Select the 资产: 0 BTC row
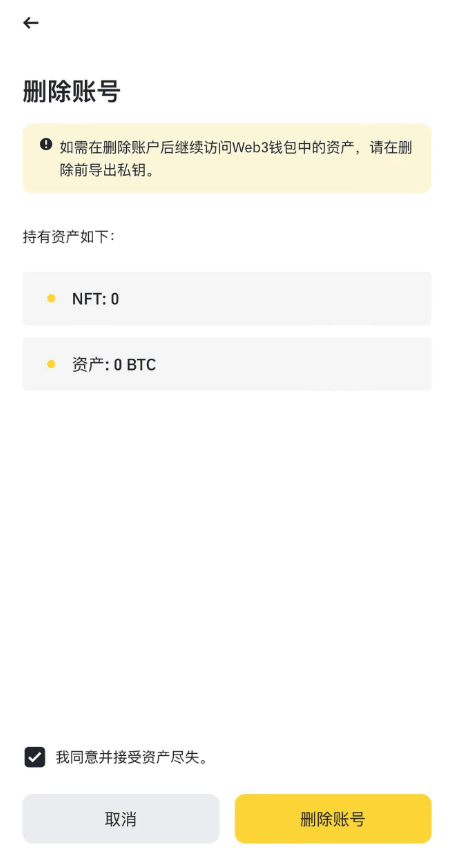454x862 pixels. 227,364
